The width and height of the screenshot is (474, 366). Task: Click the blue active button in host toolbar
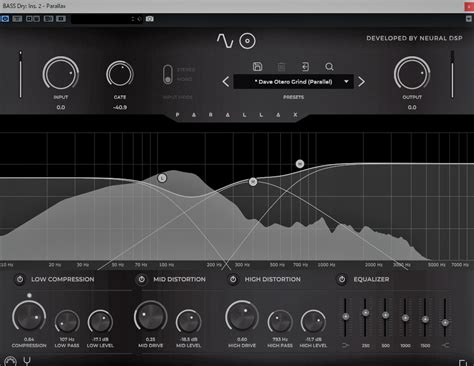pos(5,19)
